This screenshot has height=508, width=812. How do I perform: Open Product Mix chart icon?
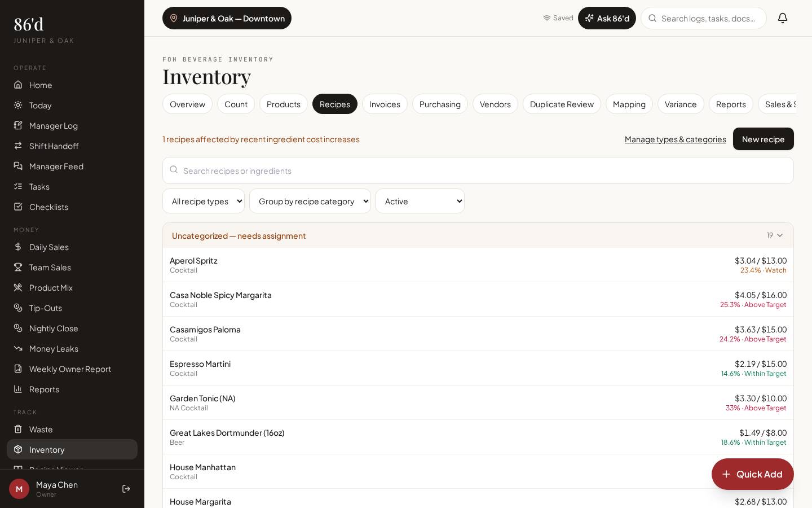[18, 287]
